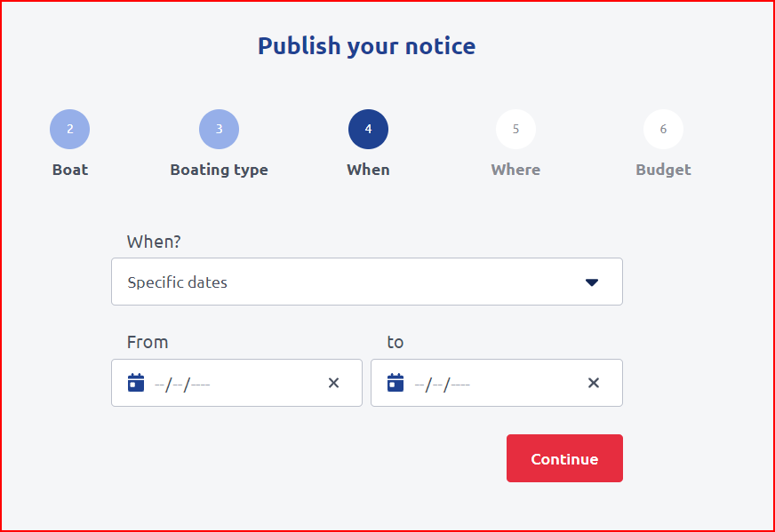Click step 3 circle for Boating type

coord(219,130)
